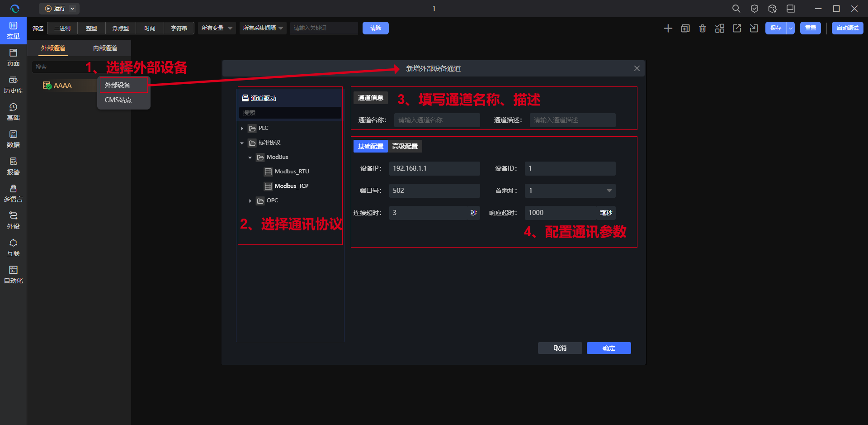
Task: Open the 自动化 sidebar section
Action: pyautogui.click(x=13, y=275)
